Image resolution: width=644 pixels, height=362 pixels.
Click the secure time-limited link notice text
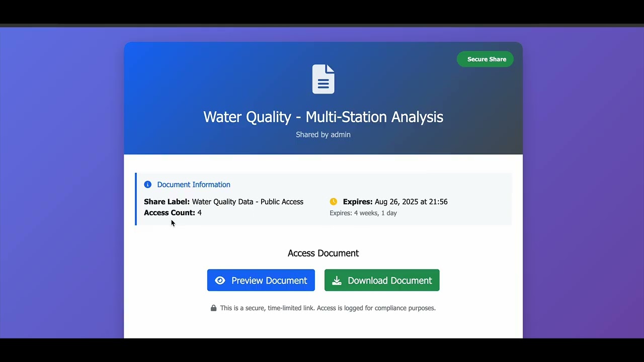(x=328, y=308)
